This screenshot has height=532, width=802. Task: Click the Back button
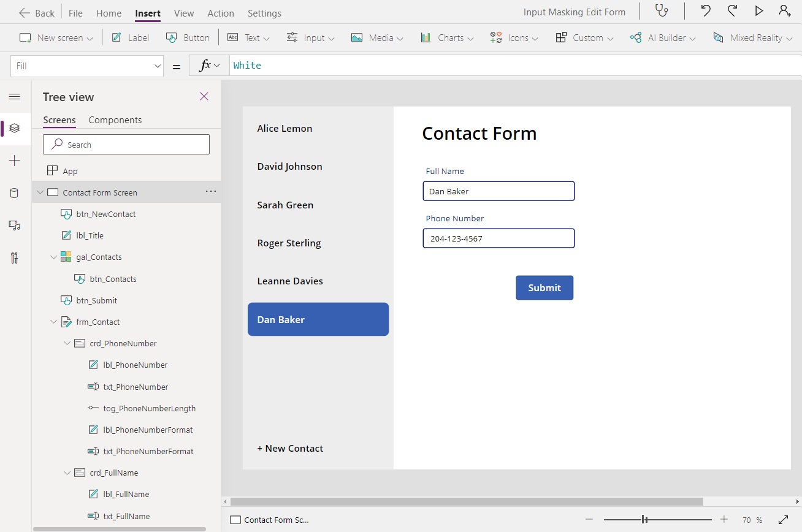click(36, 12)
